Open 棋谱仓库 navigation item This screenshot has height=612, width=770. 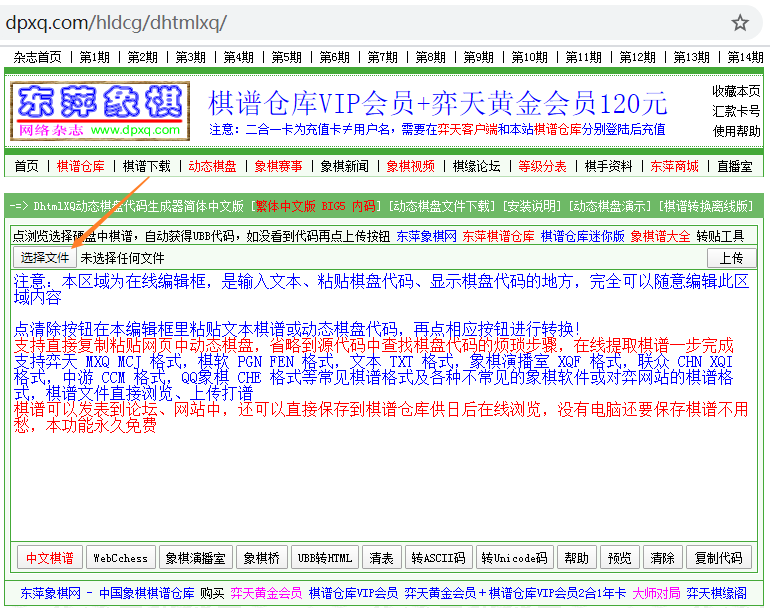(x=81, y=167)
